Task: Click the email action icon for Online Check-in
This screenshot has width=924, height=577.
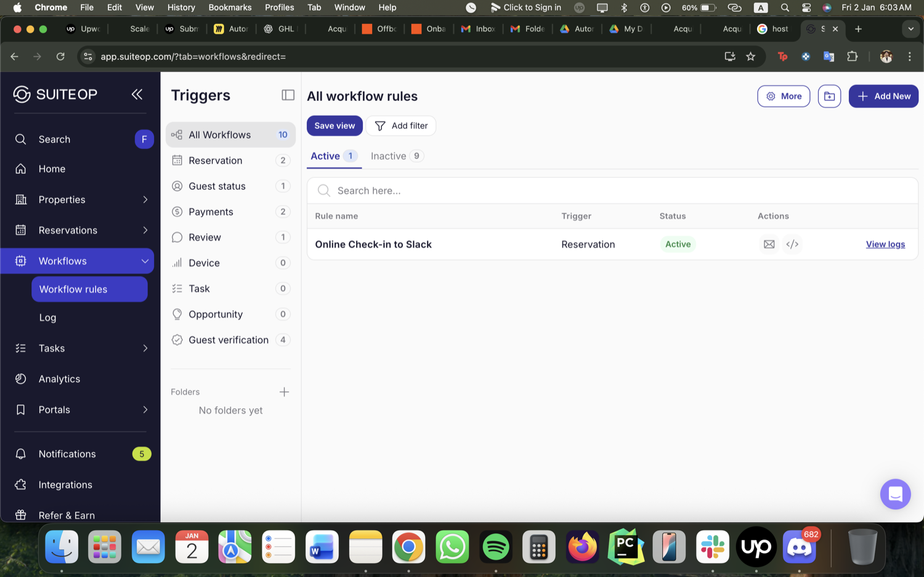Action: 769,244
